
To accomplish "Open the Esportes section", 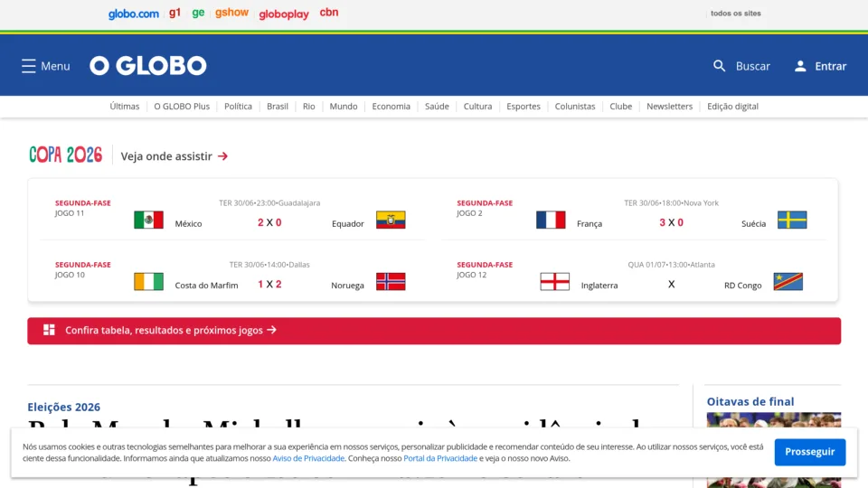I will pyautogui.click(x=524, y=107).
